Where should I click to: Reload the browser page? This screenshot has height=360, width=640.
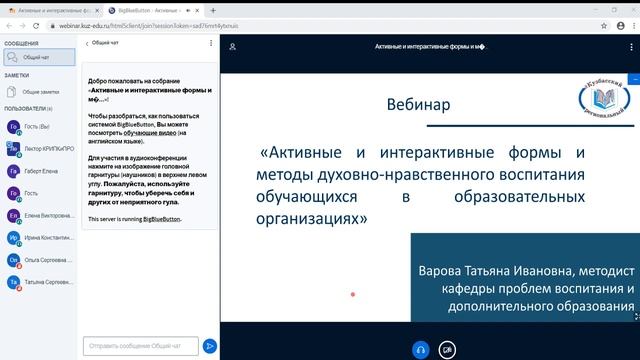pyautogui.click(x=36, y=26)
